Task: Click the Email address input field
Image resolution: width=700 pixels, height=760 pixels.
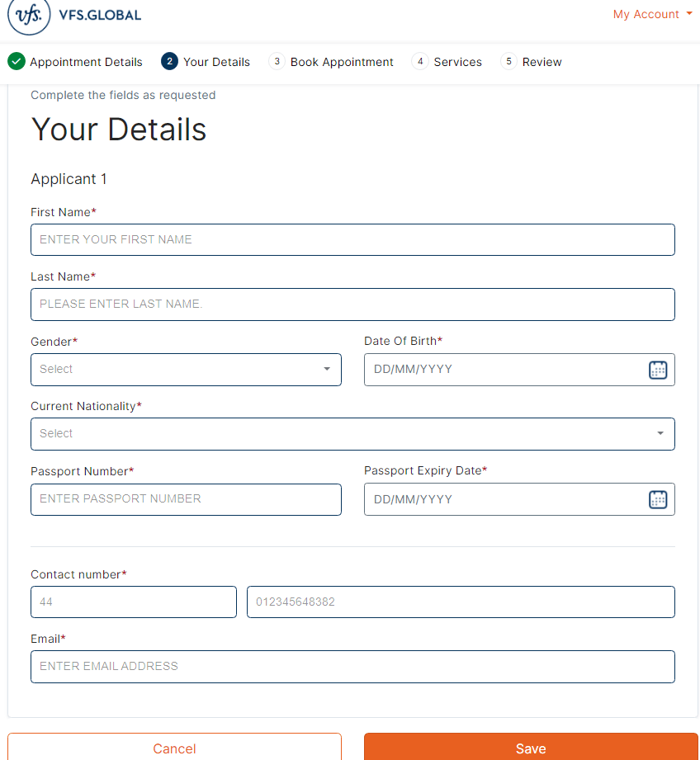Action: click(x=352, y=667)
